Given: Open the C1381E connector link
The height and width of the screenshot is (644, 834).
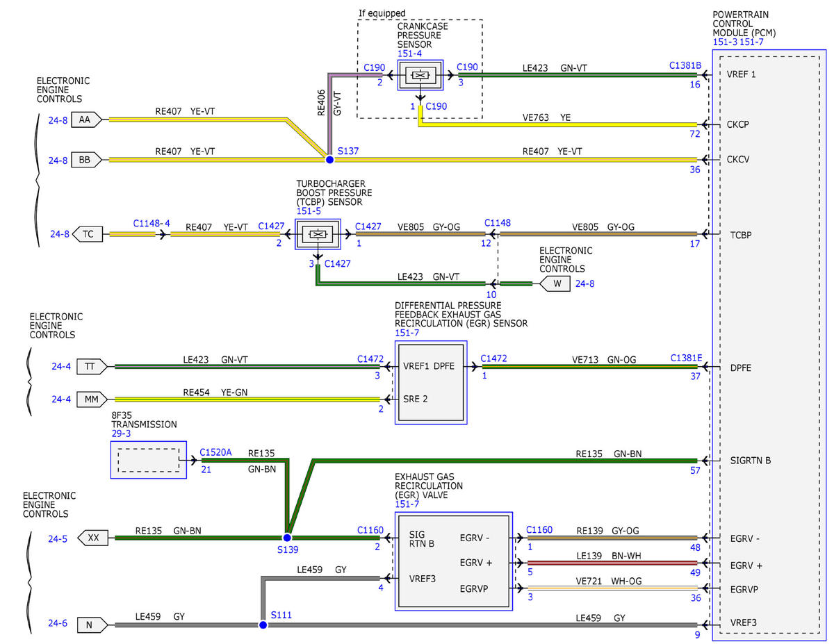Looking at the screenshot, I should point(687,358).
